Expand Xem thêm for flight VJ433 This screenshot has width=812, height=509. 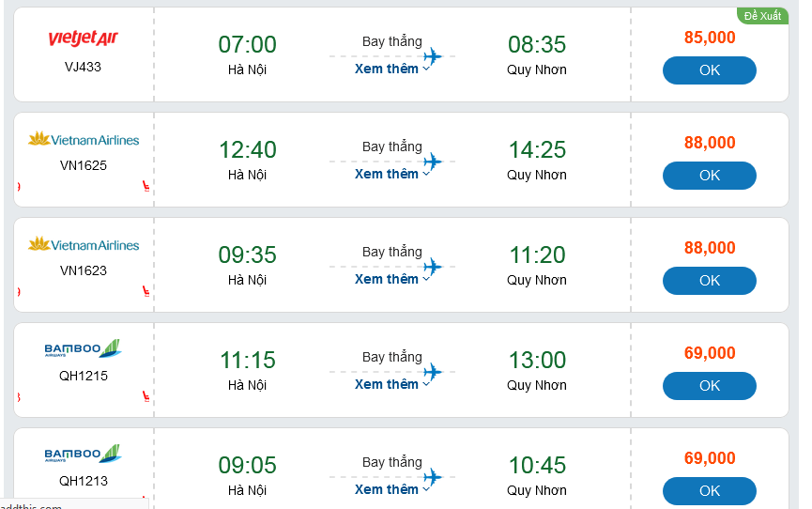coord(391,69)
